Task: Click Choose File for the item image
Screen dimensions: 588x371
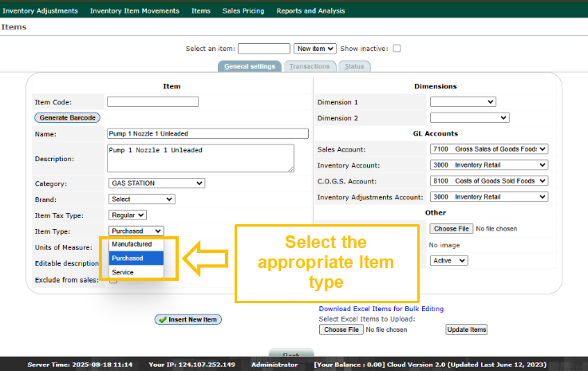Action: coord(452,229)
